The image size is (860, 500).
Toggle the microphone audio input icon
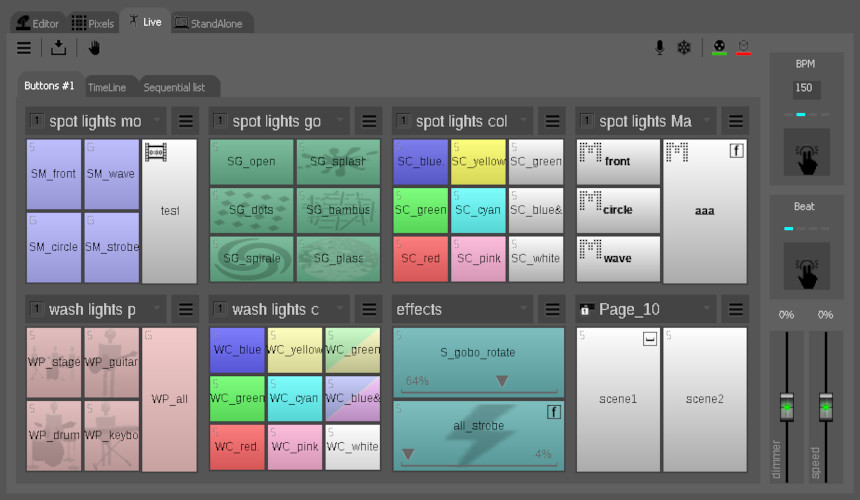click(660, 47)
